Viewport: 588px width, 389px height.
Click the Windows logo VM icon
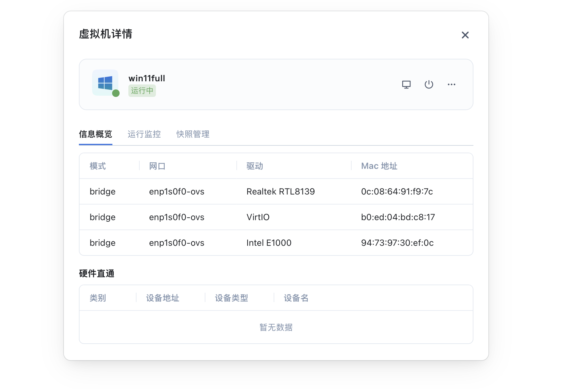105,83
